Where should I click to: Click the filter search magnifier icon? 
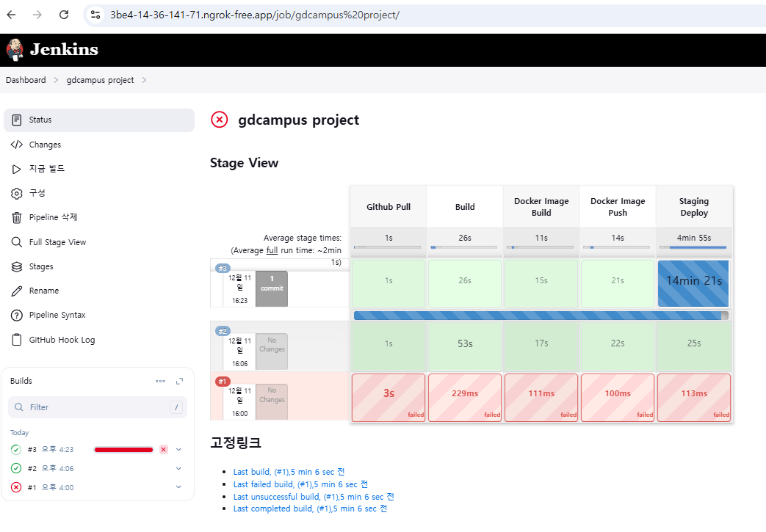click(19, 407)
